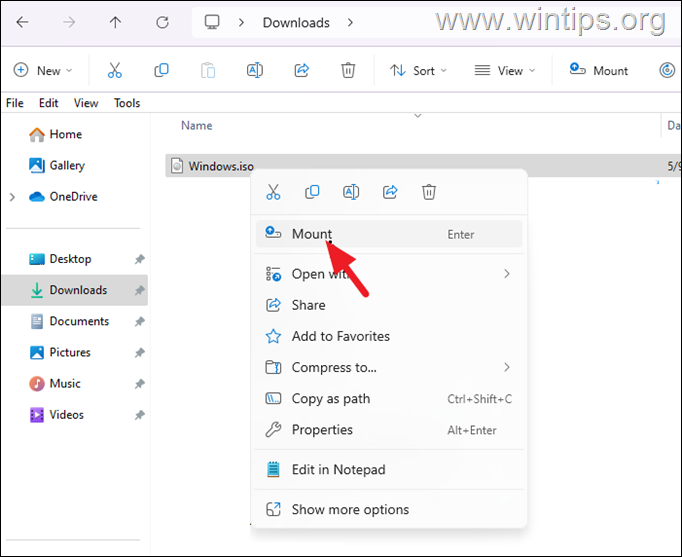Select the Downloads breadcrumb in address bar
The image size is (682, 557).
pyautogui.click(x=296, y=23)
